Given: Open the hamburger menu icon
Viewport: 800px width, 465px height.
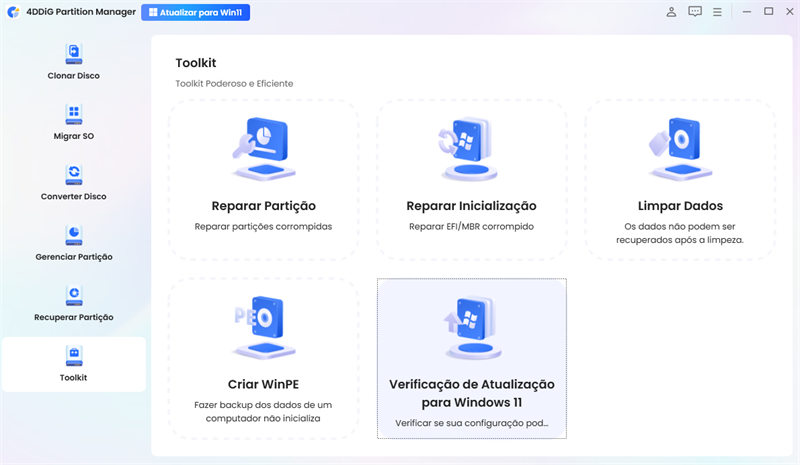Looking at the screenshot, I should point(717,12).
